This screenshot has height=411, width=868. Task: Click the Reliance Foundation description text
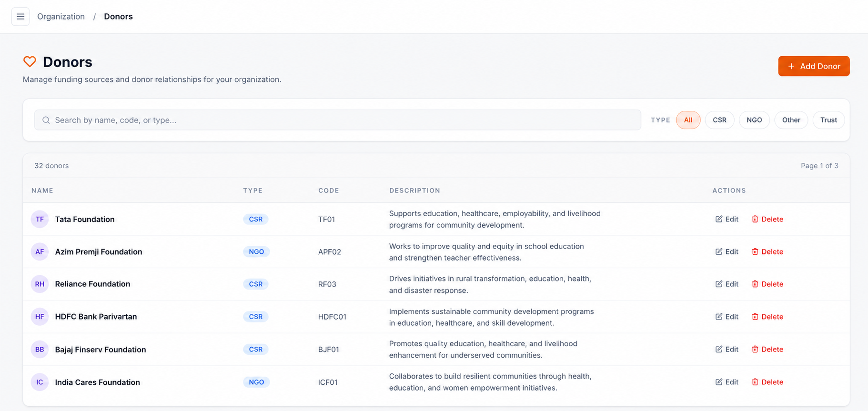490,284
